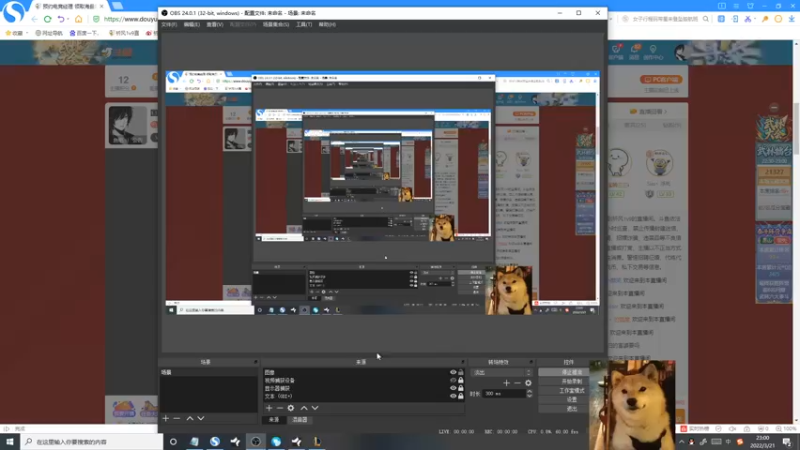Open the OBS 编辑(E) menu

[x=192, y=24]
